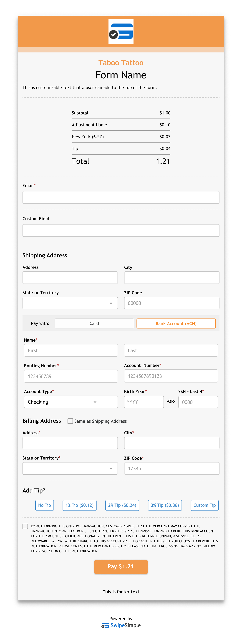This screenshot has width=242, height=644.
Task: Select Bank Account (ACH) payment method
Action: pyautogui.click(x=176, y=323)
